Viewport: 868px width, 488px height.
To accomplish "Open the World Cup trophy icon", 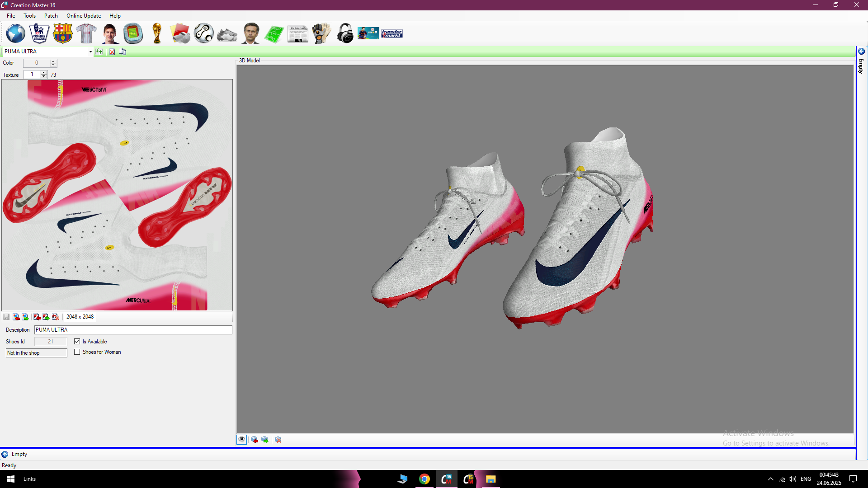I will (x=157, y=33).
